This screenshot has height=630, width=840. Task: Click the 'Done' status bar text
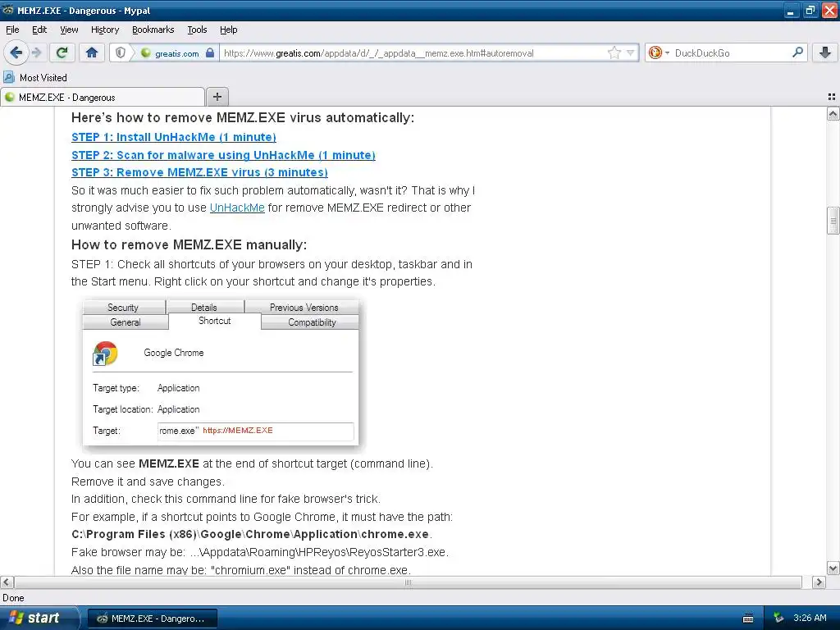point(13,598)
